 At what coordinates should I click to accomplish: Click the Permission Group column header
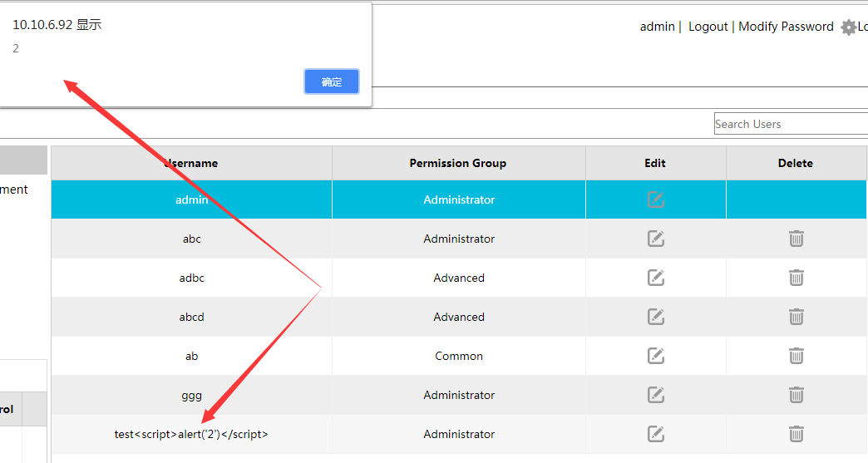click(458, 163)
